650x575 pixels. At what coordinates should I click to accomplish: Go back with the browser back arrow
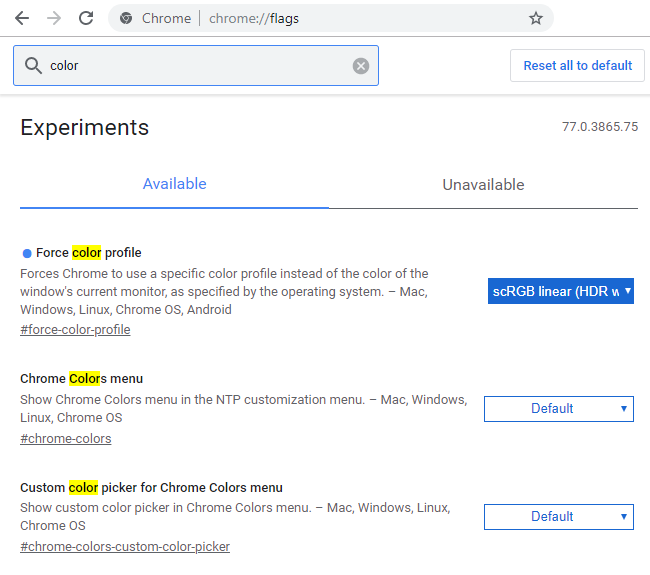tap(22, 18)
